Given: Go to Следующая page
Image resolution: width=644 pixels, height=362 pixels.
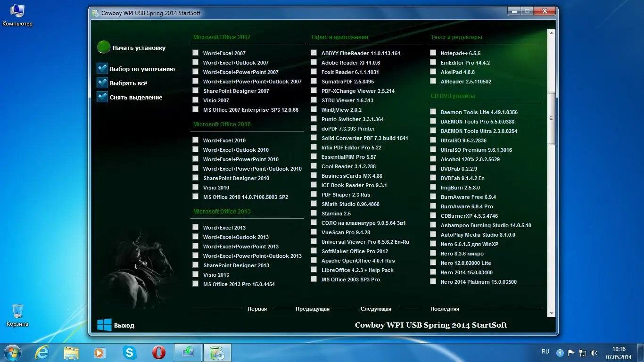Looking at the screenshot, I should click(376, 309).
